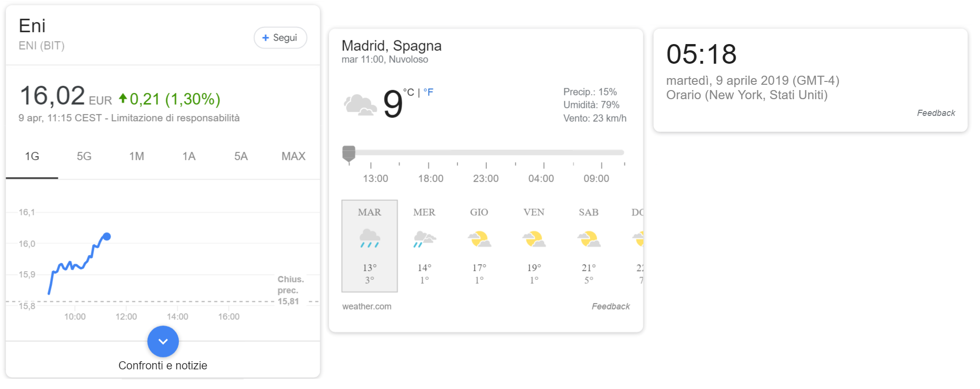Viewport: 980px width, 389px height.
Task: Click the Segui follow button
Action: click(280, 38)
